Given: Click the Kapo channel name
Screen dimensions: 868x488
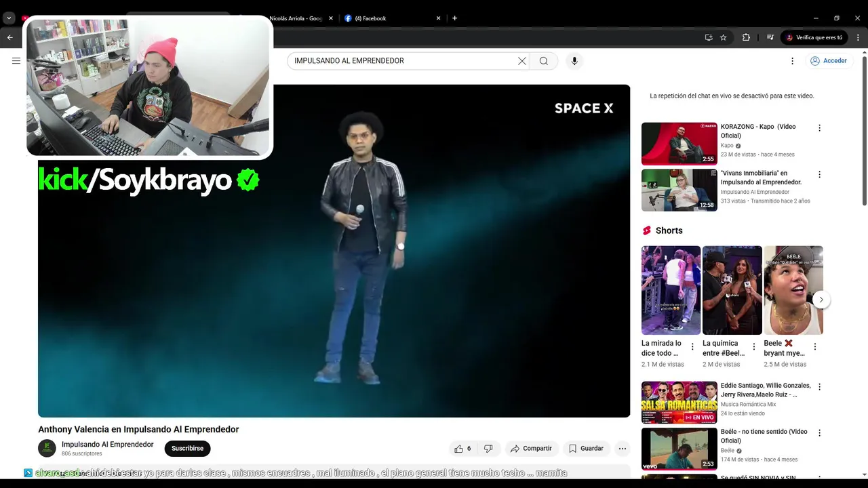Looking at the screenshot, I should [727, 146].
